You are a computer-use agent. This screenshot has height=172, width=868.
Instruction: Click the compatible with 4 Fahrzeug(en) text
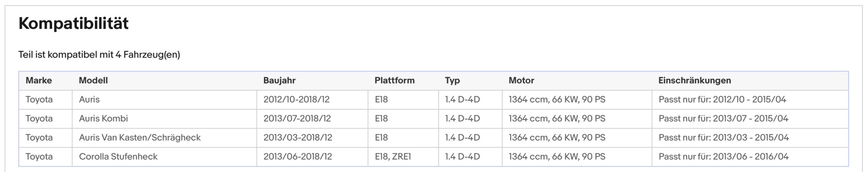pos(99,55)
